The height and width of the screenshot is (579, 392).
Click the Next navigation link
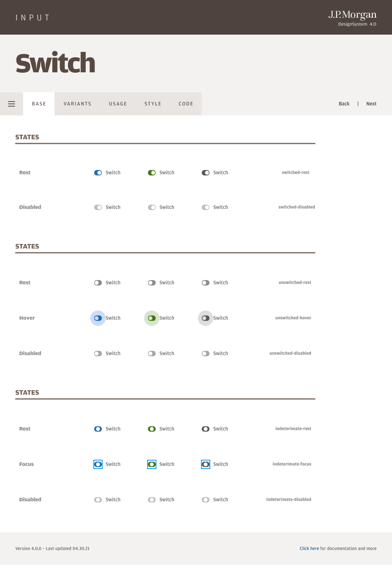(x=371, y=104)
